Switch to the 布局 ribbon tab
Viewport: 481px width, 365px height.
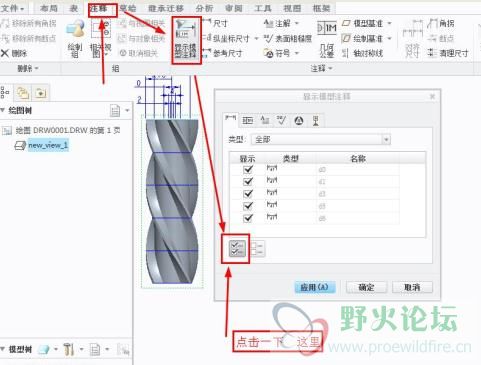pyautogui.click(x=49, y=8)
